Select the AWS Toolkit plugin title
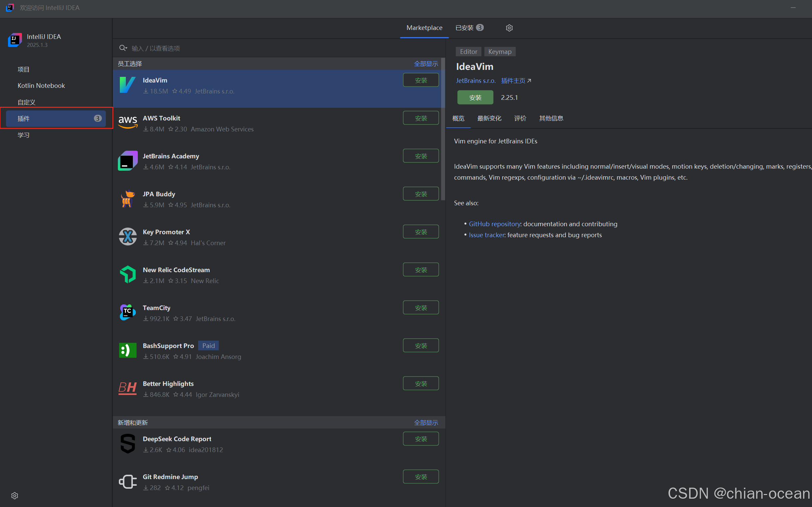 pyautogui.click(x=161, y=118)
